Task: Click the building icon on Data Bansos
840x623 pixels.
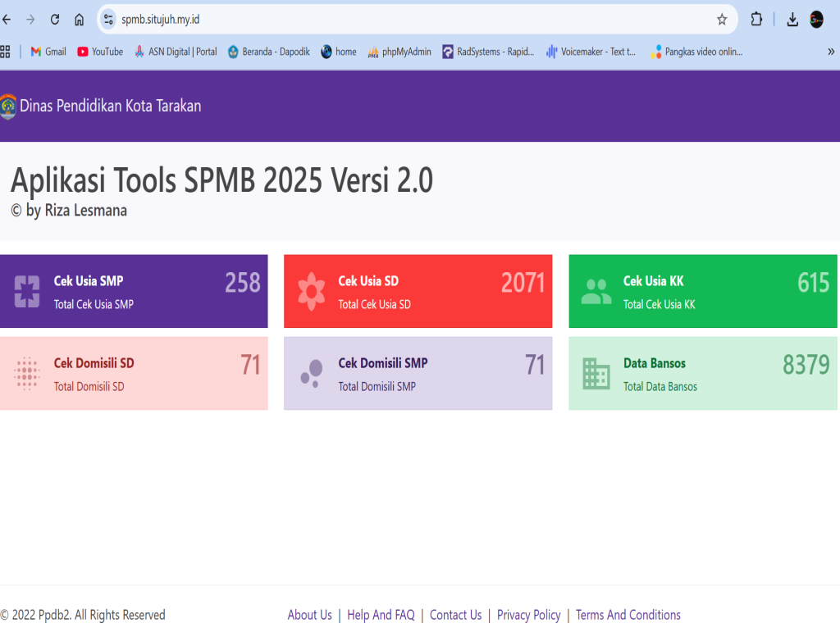Action: click(596, 373)
